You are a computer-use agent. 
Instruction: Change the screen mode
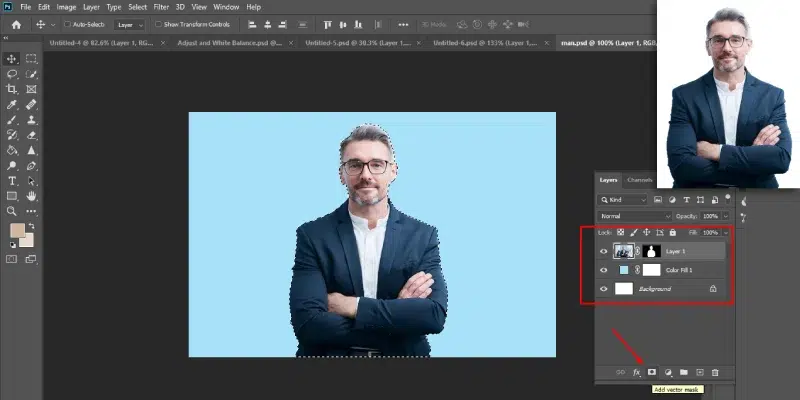click(31, 259)
